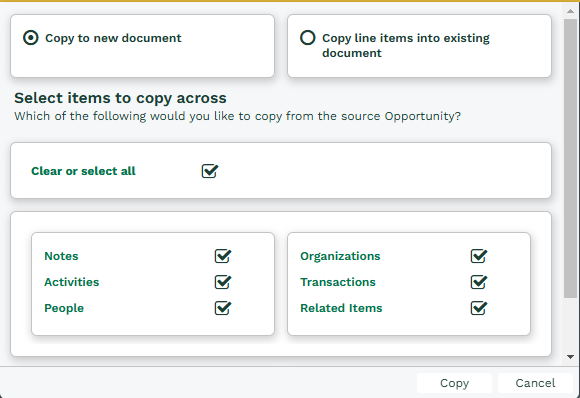Select Copy to new document radio button
The image size is (580, 398).
(x=30, y=38)
